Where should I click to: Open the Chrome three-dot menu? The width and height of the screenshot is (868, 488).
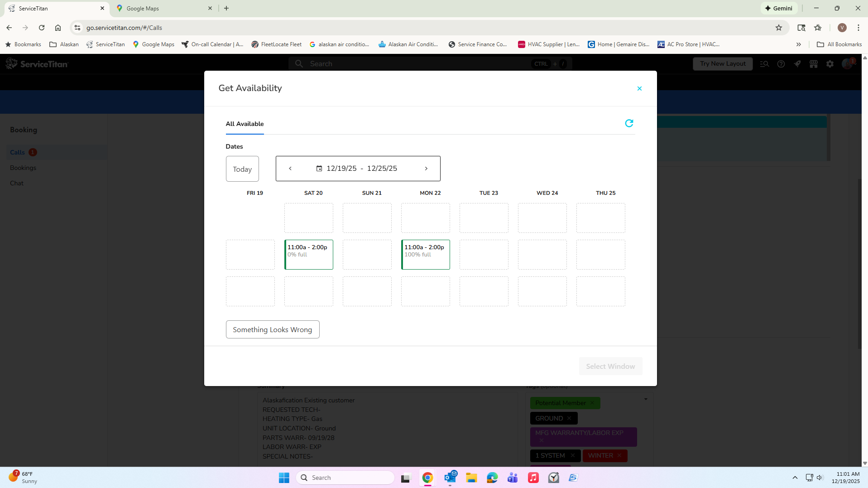pyautogui.click(x=858, y=28)
